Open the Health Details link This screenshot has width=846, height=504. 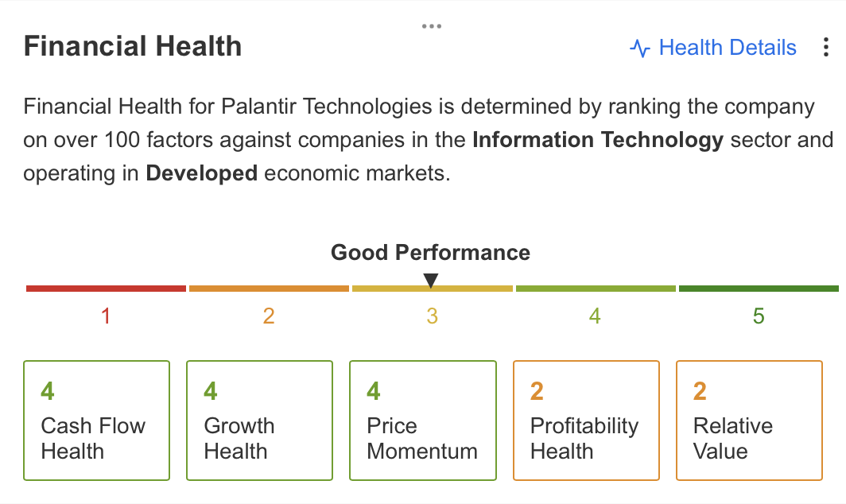(728, 48)
